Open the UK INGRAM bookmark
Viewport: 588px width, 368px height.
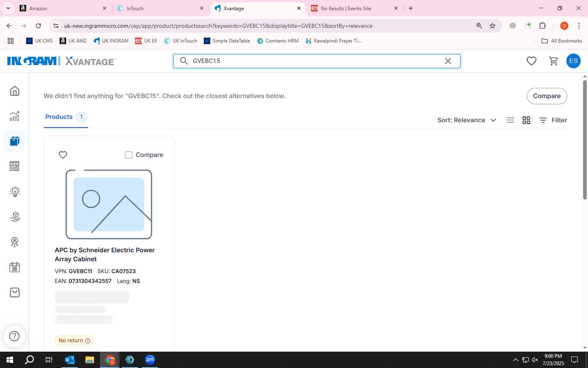point(111,41)
